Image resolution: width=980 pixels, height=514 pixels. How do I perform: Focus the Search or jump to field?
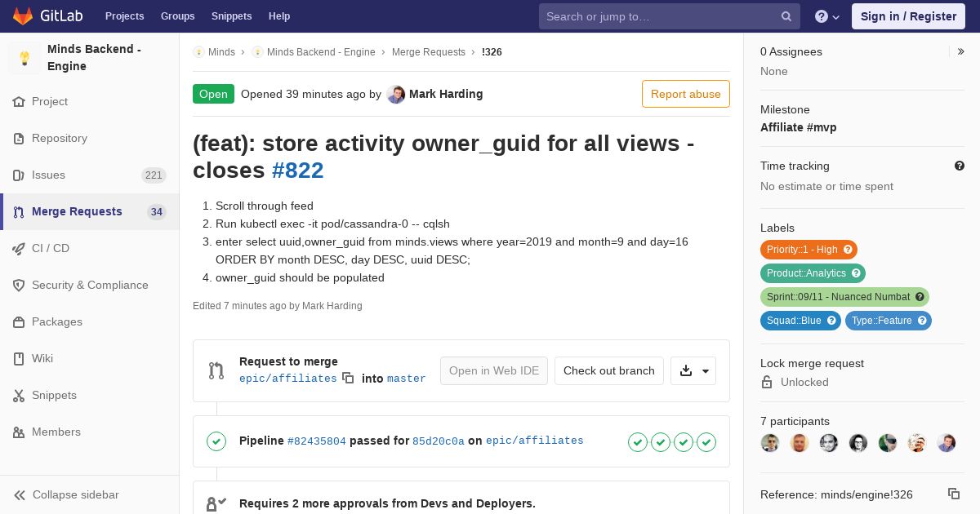(x=670, y=16)
